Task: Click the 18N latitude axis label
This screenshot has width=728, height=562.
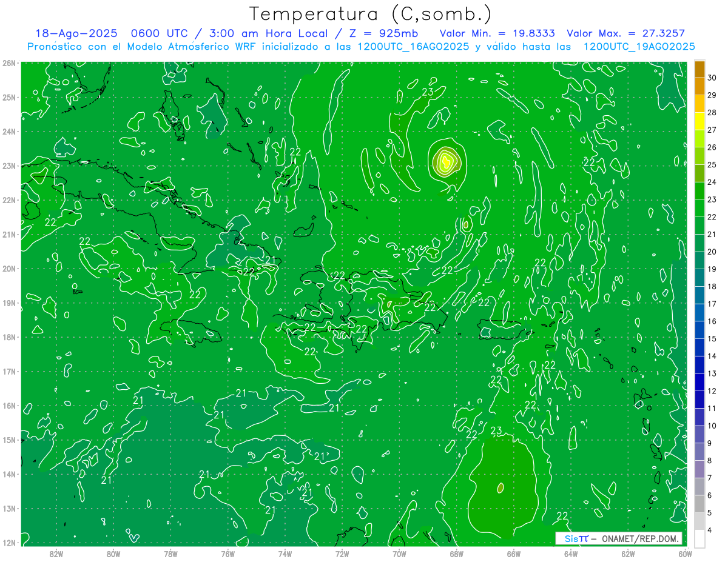Action: pos(8,337)
